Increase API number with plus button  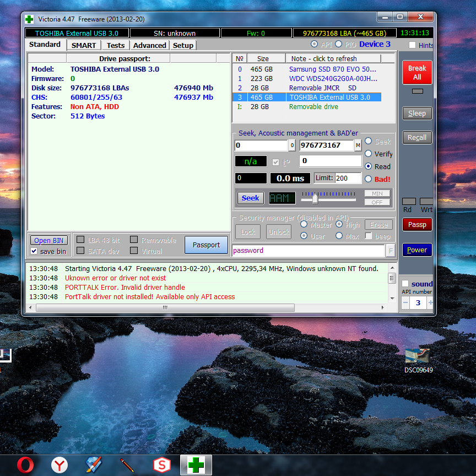tap(430, 302)
